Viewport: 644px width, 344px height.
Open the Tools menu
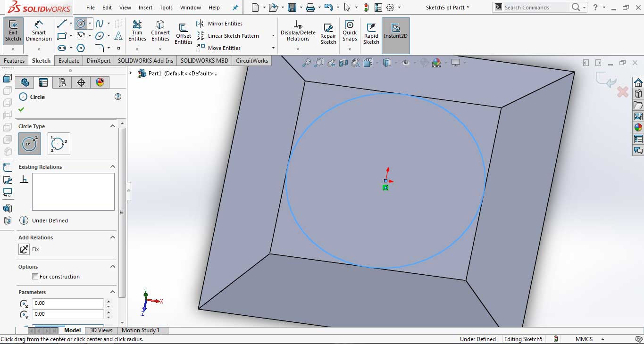pyautogui.click(x=166, y=8)
